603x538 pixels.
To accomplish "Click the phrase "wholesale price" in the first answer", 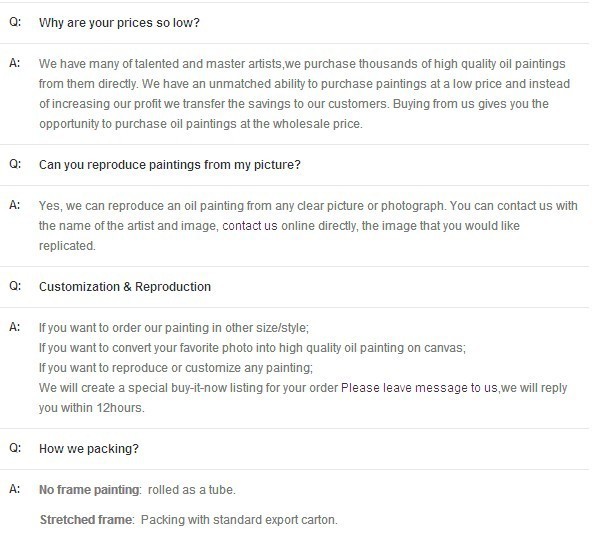I will [x=318, y=124].
